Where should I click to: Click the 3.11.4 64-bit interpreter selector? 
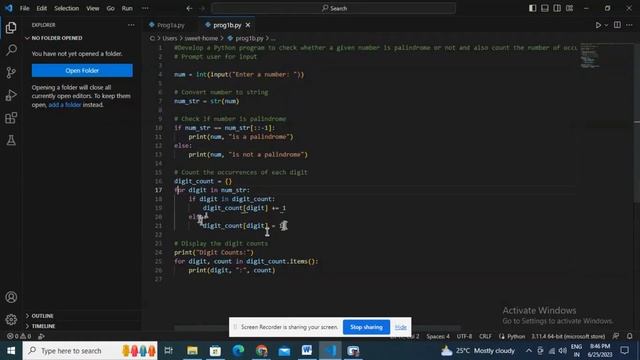pos(568,336)
